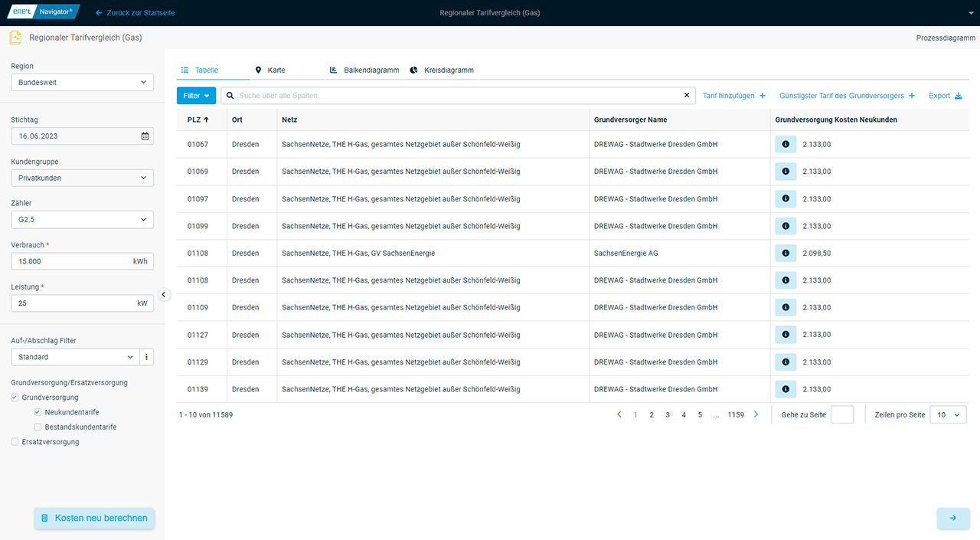Expand the Kundengruppe dropdown
The image size is (980, 540).
point(82,178)
